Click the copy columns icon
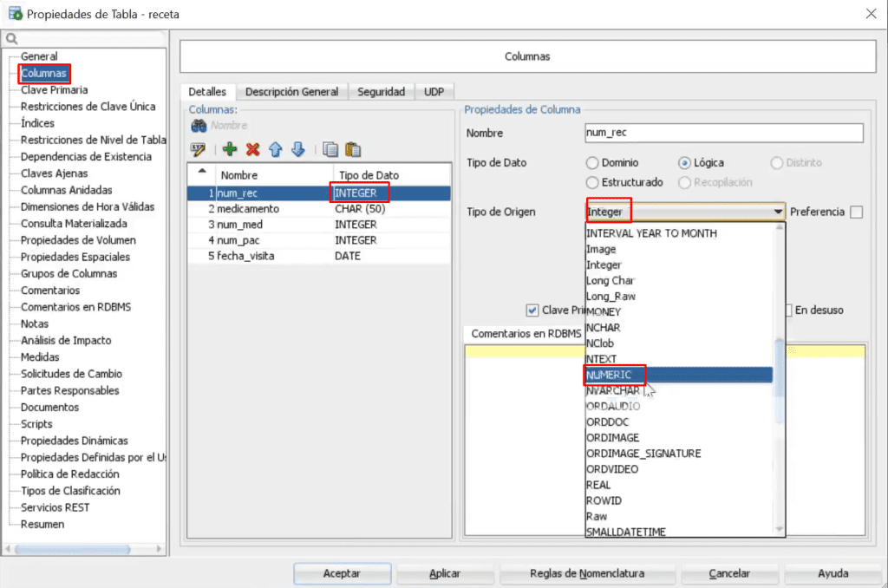 point(330,149)
